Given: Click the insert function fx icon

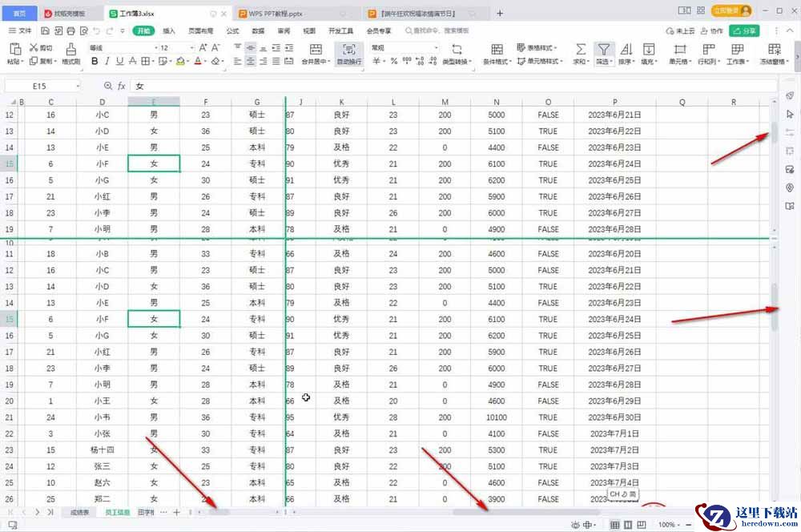Looking at the screenshot, I should point(122,86).
